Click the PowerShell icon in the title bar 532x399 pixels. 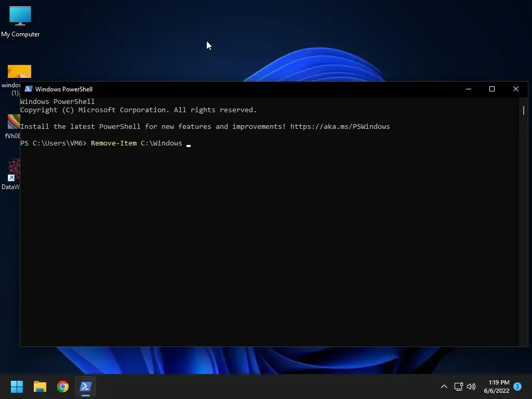[x=29, y=89]
